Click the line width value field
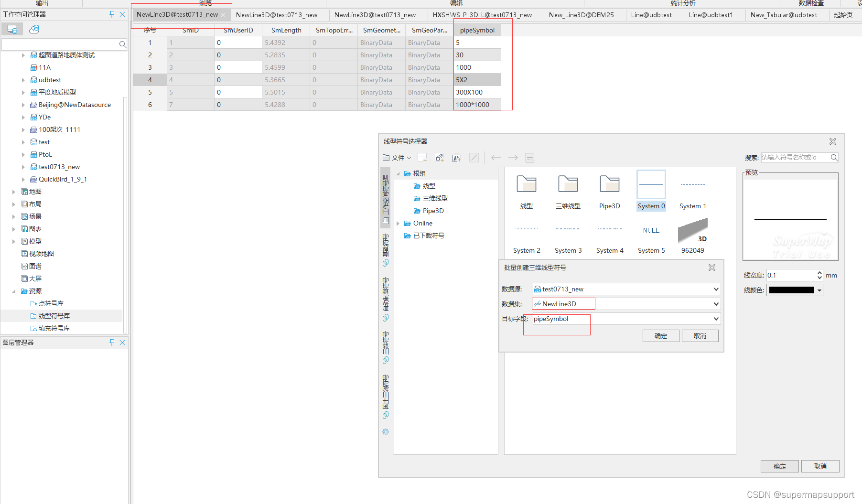 tap(791, 275)
